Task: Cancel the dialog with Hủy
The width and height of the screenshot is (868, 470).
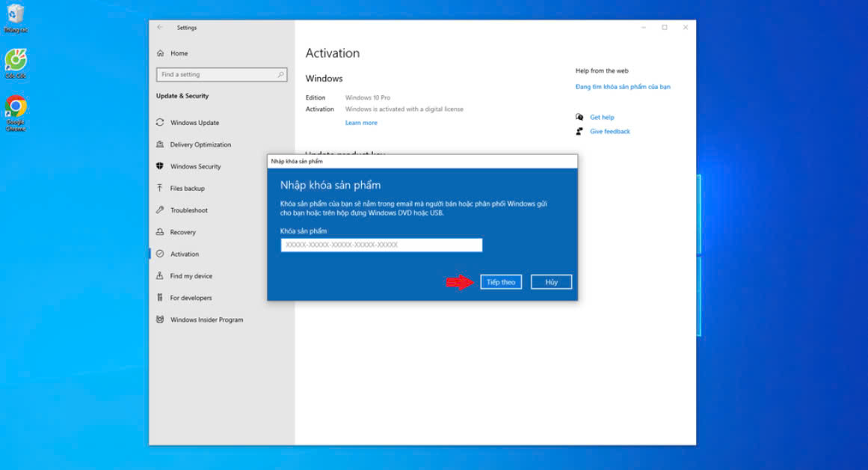Action: (x=551, y=282)
